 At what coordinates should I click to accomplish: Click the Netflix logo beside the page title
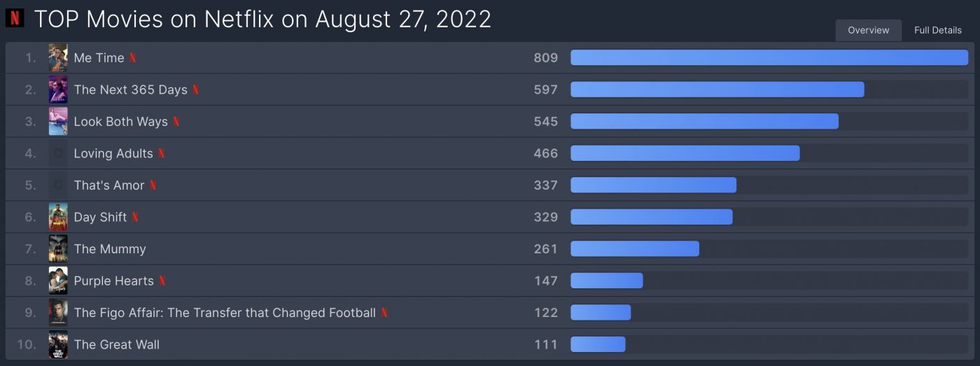click(x=15, y=17)
